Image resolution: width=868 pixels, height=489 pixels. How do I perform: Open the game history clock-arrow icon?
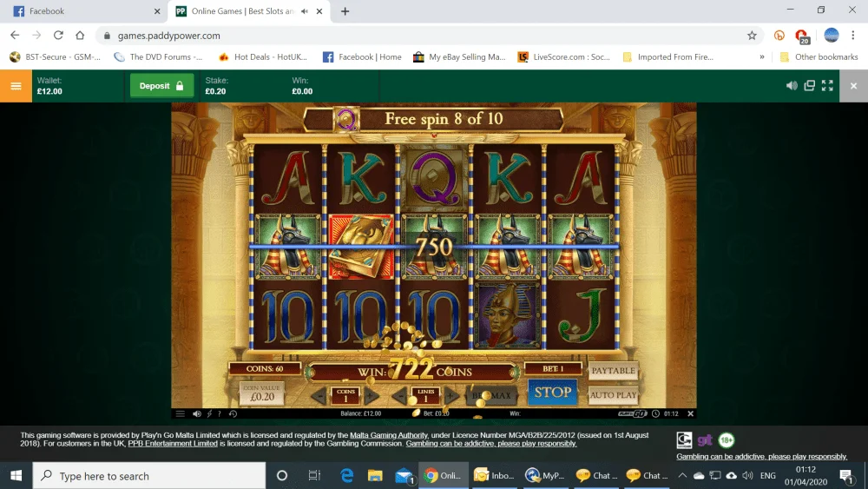pyautogui.click(x=233, y=413)
